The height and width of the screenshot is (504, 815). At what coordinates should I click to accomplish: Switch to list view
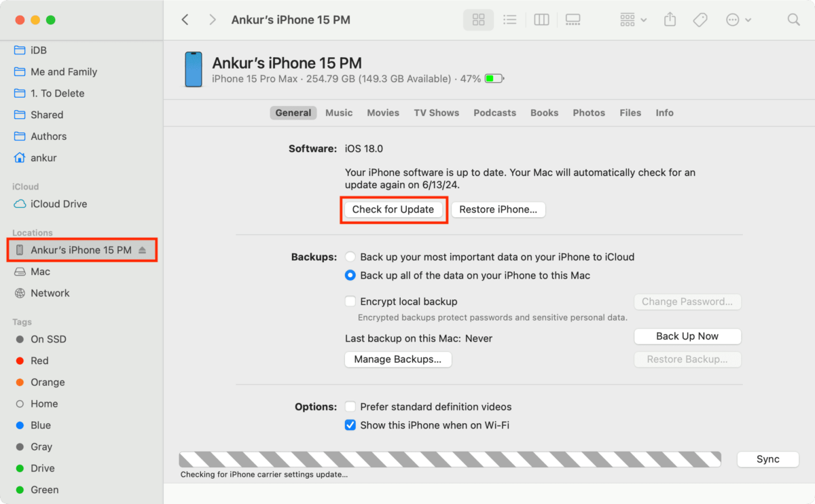point(509,20)
